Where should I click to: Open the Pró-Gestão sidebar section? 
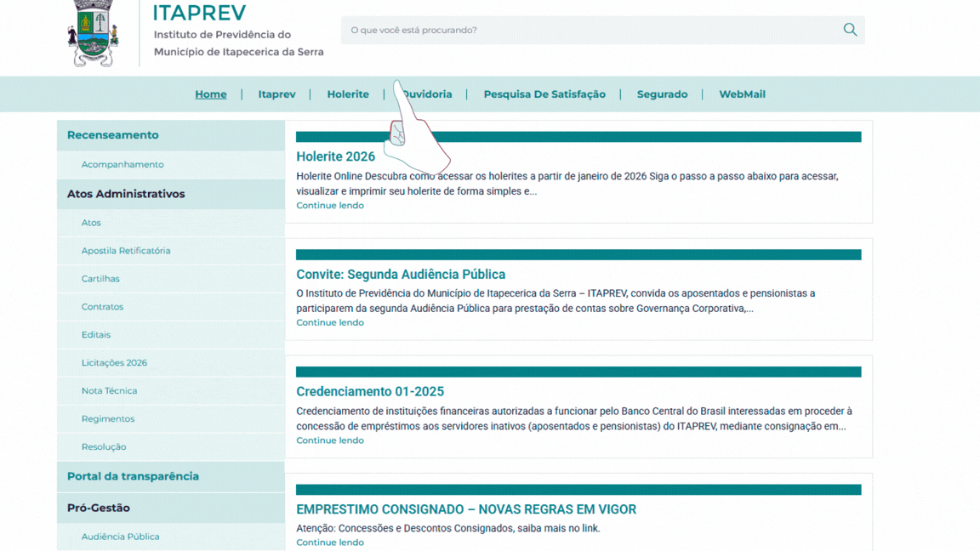99,508
